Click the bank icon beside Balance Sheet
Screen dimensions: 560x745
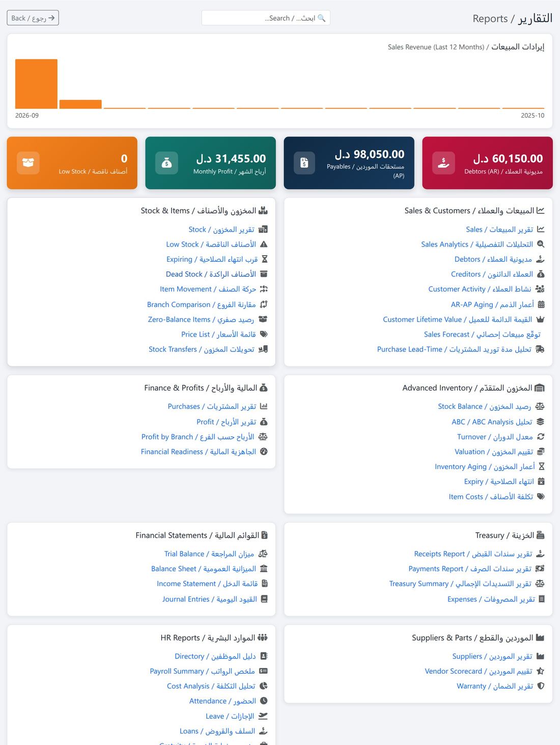264,569
